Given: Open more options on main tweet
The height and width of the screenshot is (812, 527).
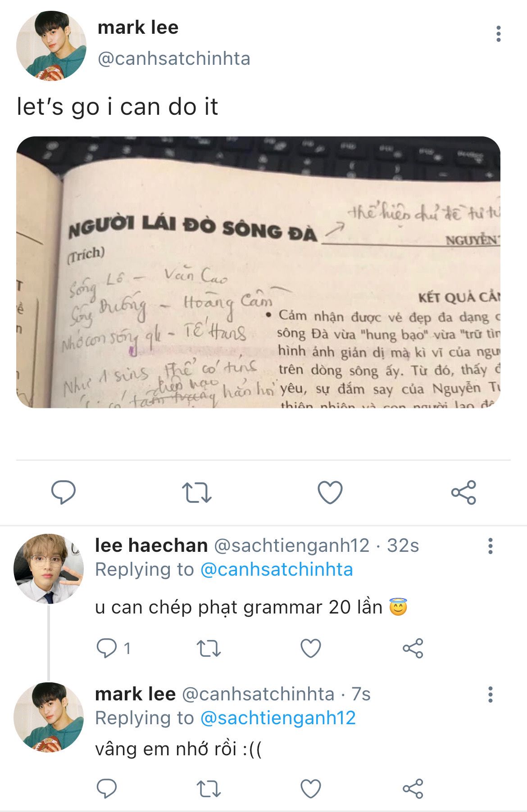Looking at the screenshot, I should coord(498,34).
